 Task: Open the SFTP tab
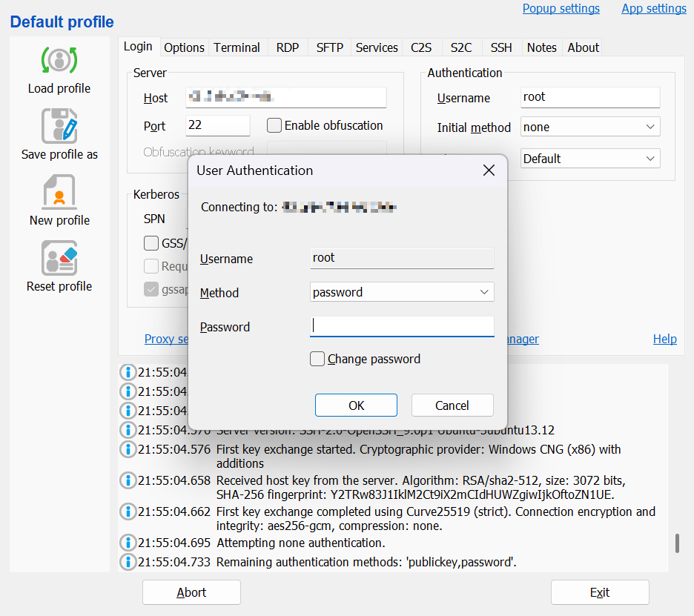point(330,47)
